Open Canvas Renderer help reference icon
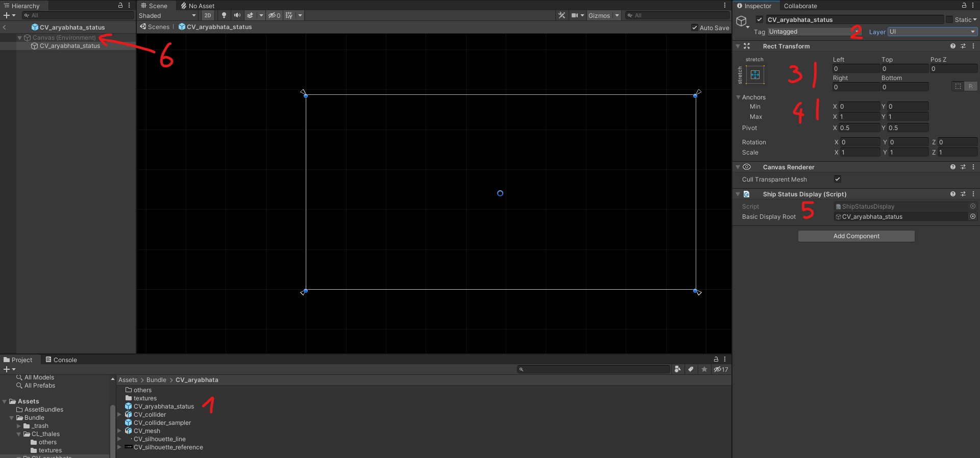 953,167
